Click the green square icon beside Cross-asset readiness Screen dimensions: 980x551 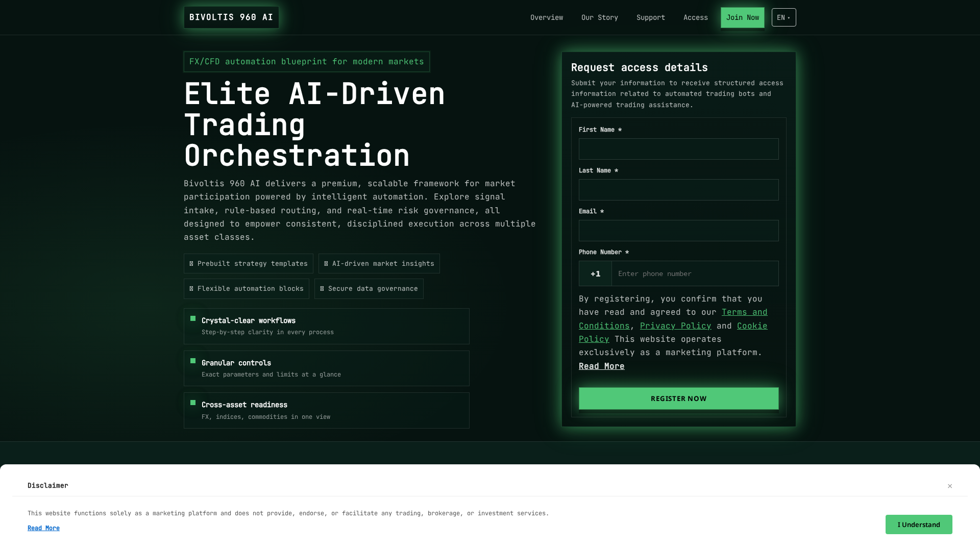click(193, 403)
